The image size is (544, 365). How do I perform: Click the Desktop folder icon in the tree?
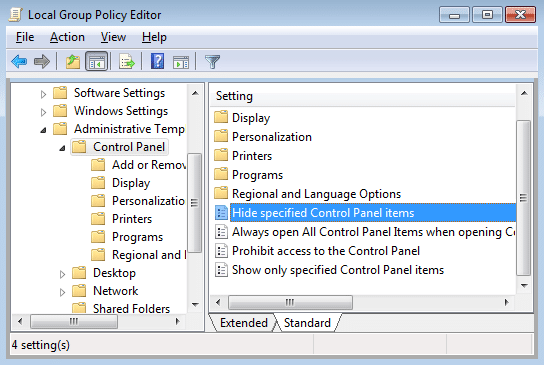[79, 273]
